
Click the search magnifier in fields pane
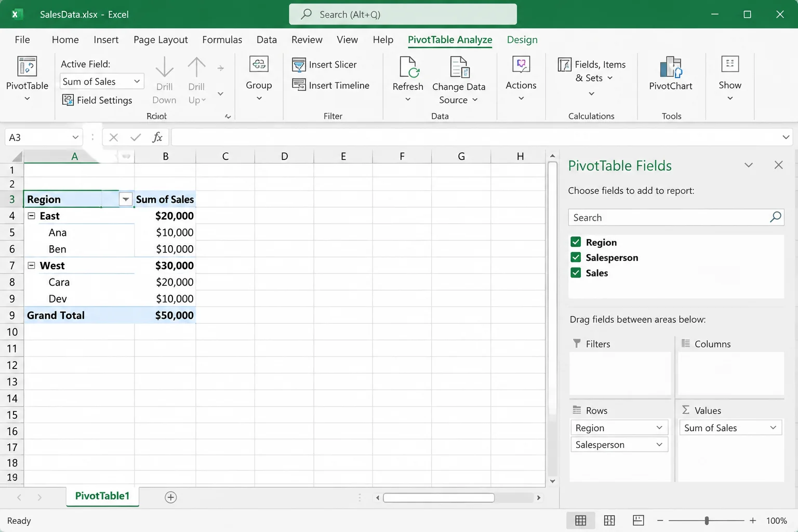click(776, 217)
